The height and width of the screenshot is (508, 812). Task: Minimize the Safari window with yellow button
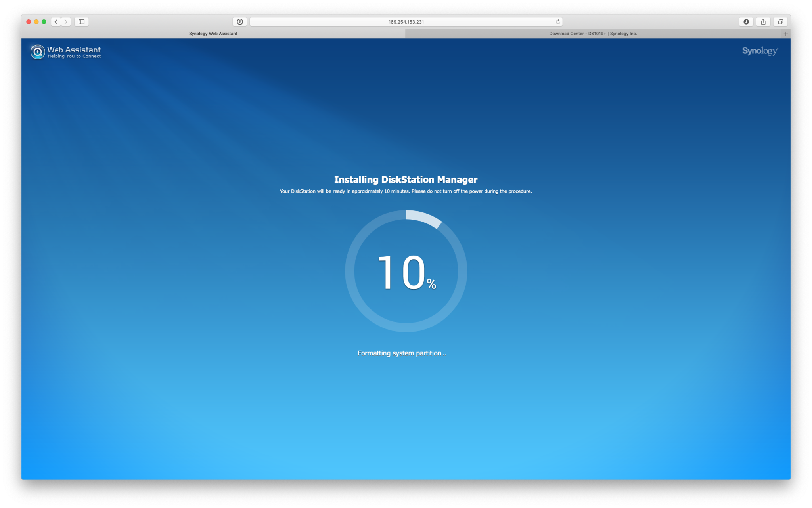pyautogui.click(x=36, y=22)
